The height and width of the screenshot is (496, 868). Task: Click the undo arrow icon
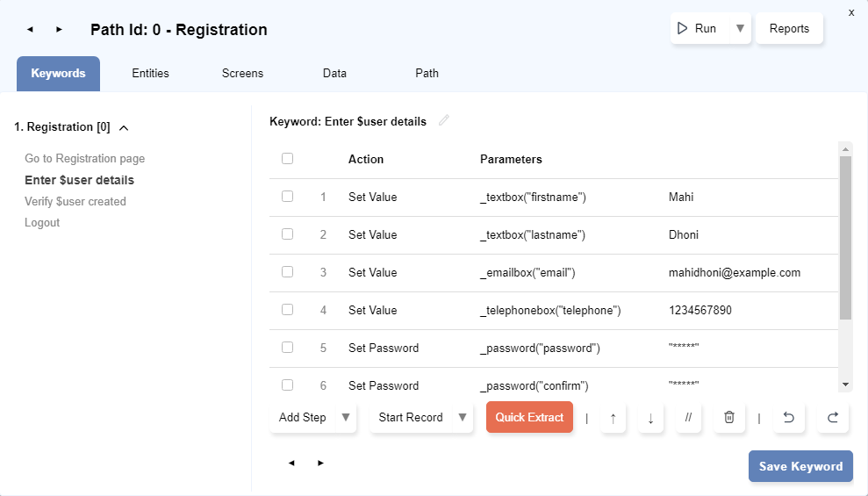[x=788, y=418]
